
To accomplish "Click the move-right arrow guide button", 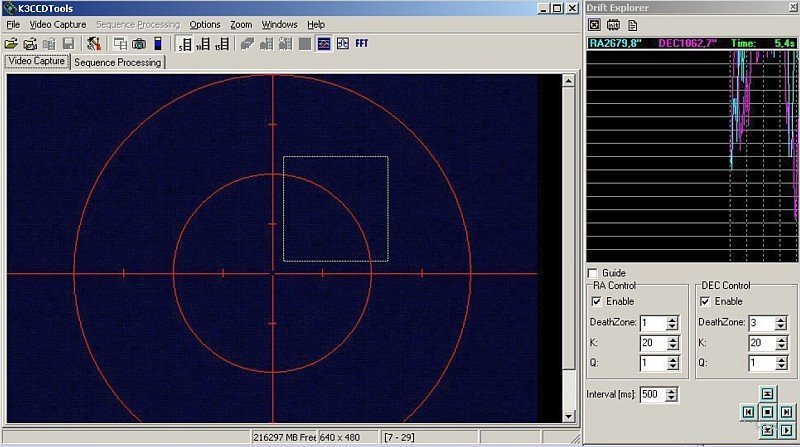I will pos(786,412).
